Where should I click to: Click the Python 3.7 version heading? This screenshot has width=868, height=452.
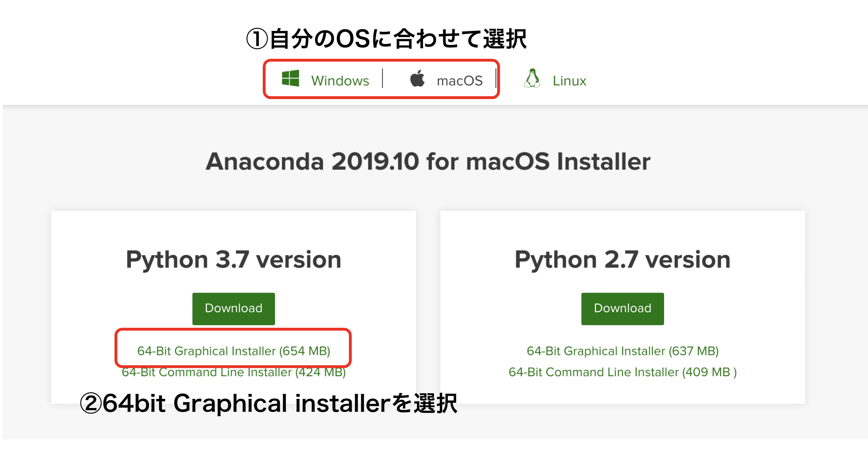pos(233,259)
